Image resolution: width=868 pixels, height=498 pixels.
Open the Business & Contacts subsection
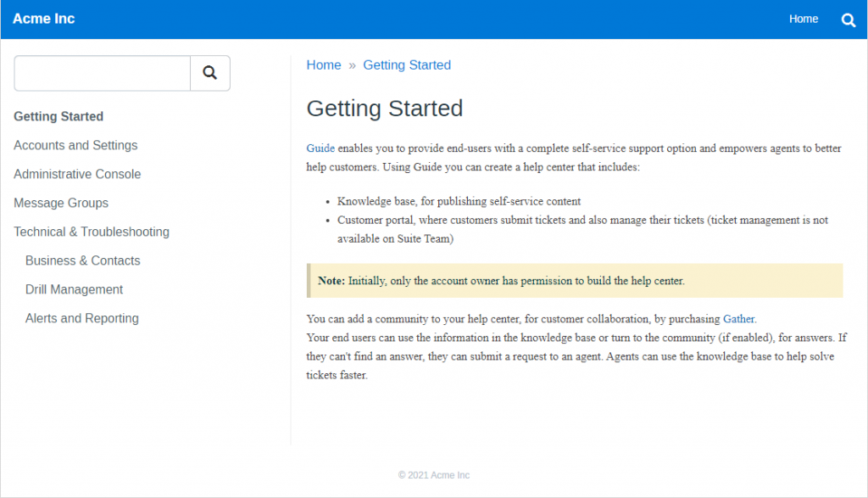(82, 260)
